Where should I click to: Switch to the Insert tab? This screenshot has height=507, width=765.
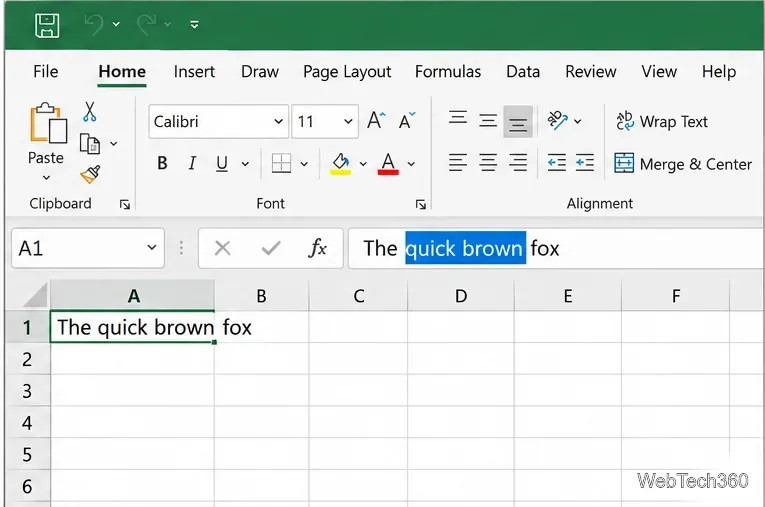coord(194,72)
